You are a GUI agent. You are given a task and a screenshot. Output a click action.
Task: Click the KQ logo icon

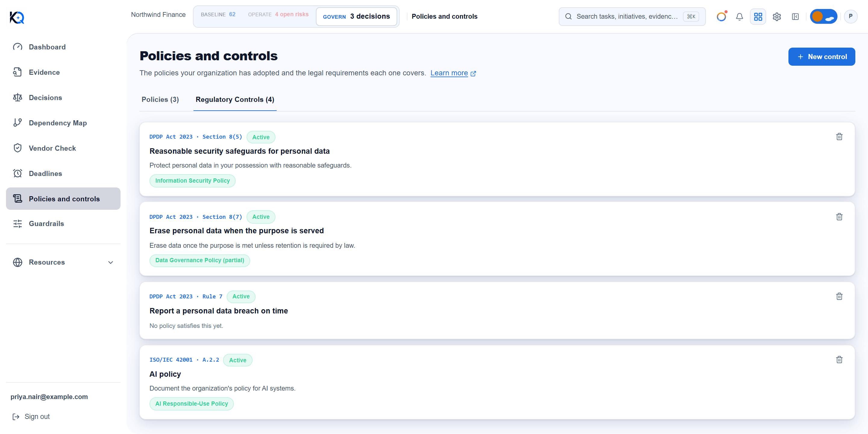(x=17, y=17)
